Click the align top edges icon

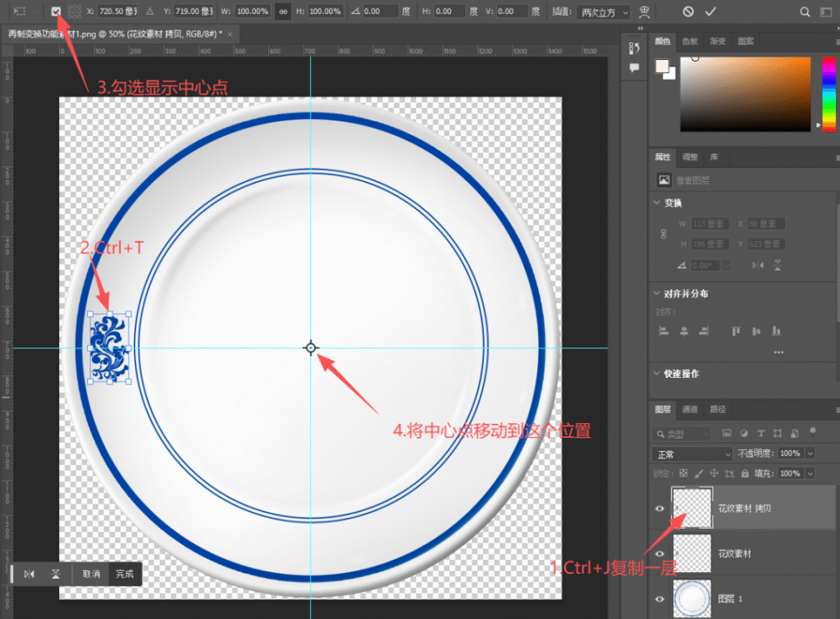(736, 331)
